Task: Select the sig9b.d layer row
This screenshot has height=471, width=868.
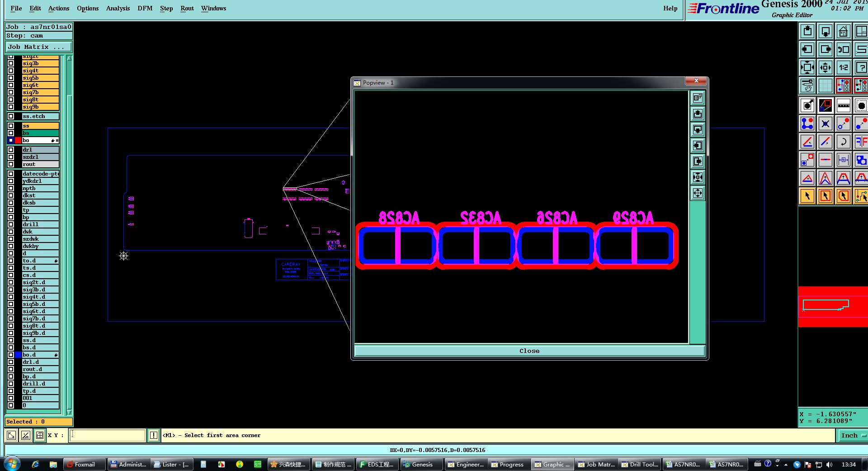Action: click(x=41, y=333)
